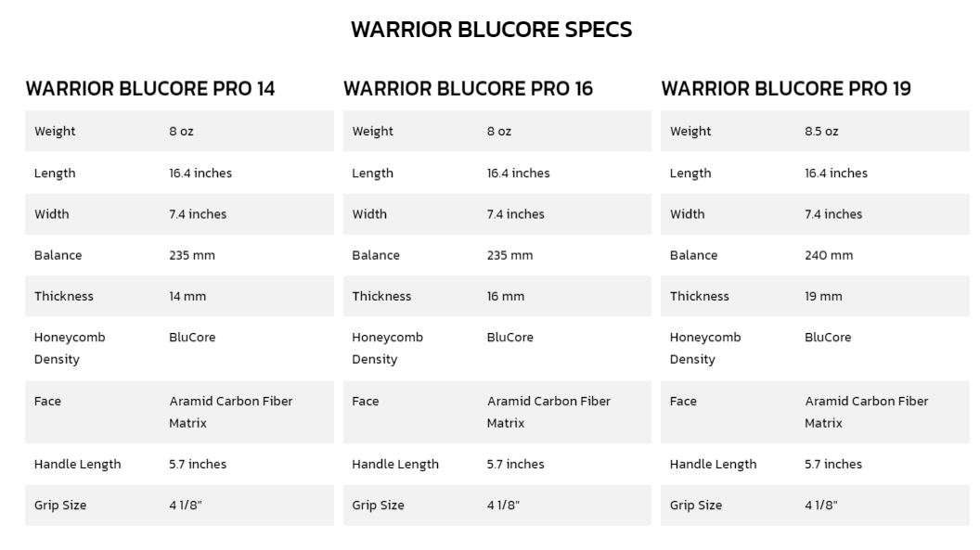Screen dimensions: 980x550
Task: Click the 16 mm thickness value
Action: [506, 296]
